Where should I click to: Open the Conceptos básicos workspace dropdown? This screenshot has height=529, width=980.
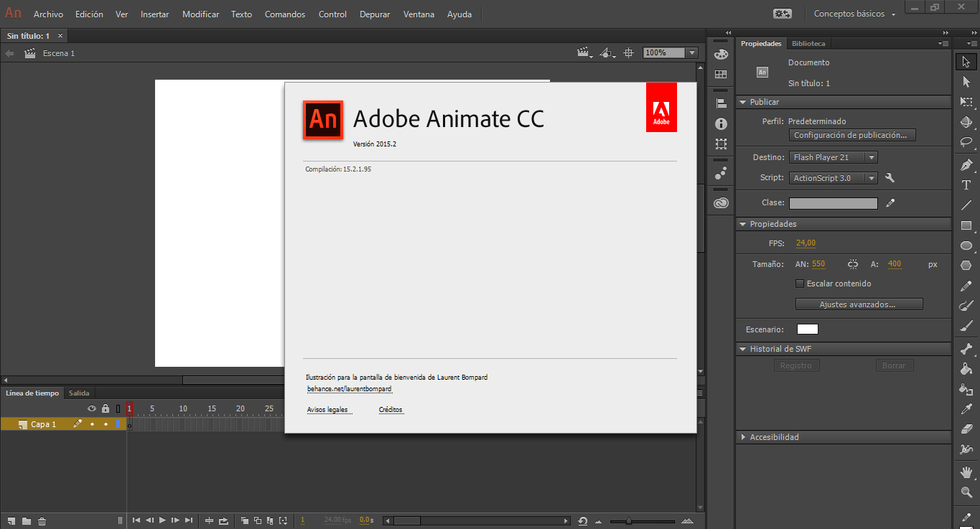coord(854,14)
